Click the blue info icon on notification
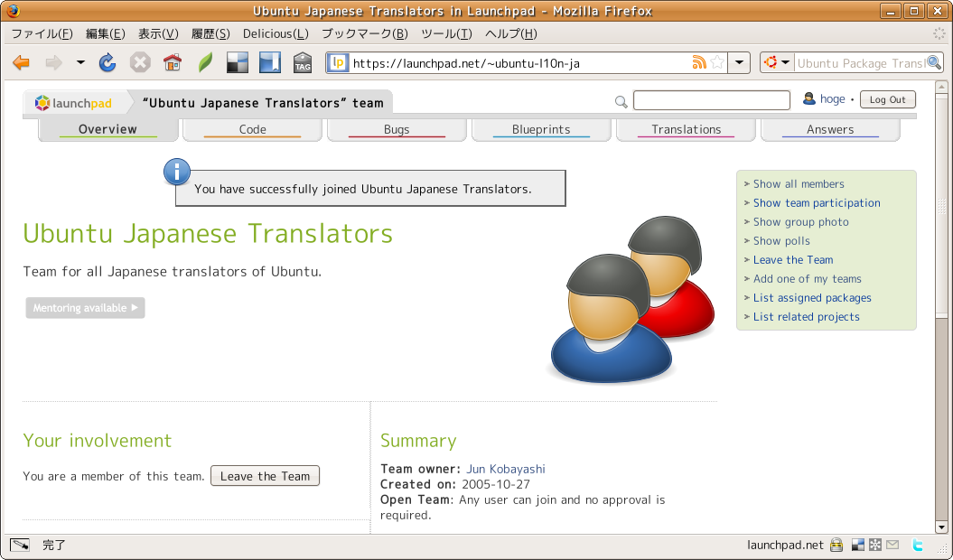The width and height of the screenshot is (953, 560). [x=177, y=173]
